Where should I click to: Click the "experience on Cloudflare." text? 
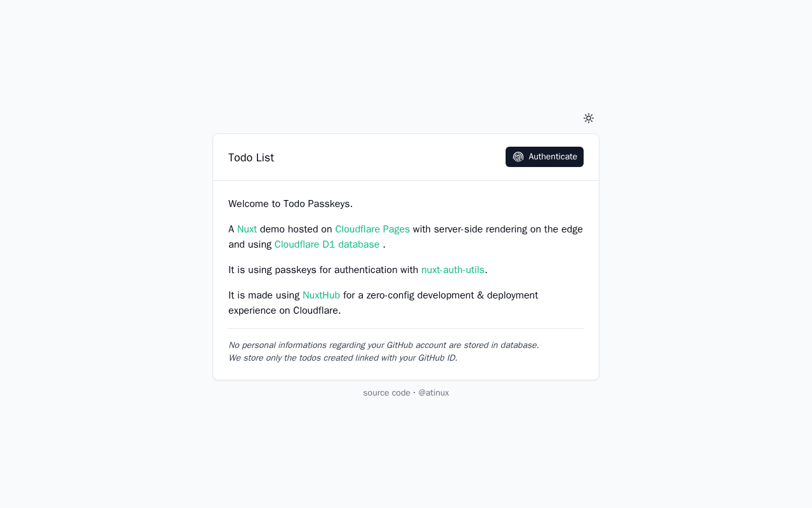tap(284, 311)
